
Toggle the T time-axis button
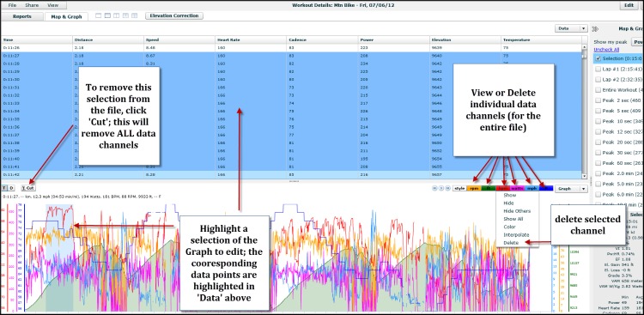tap(4, 188)
